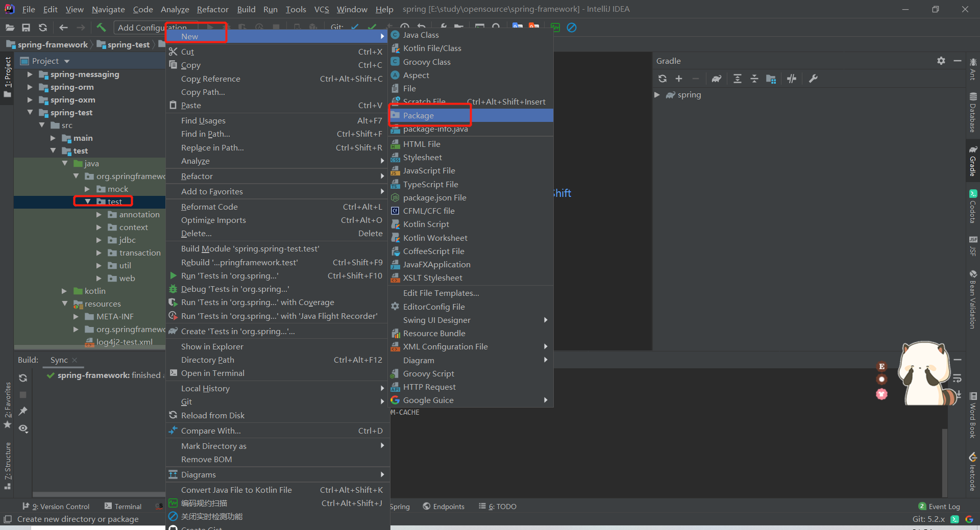This screenshot has width=980, height=530.
Task: Open the Database side tool window
Action: click(x=973, y=112)
